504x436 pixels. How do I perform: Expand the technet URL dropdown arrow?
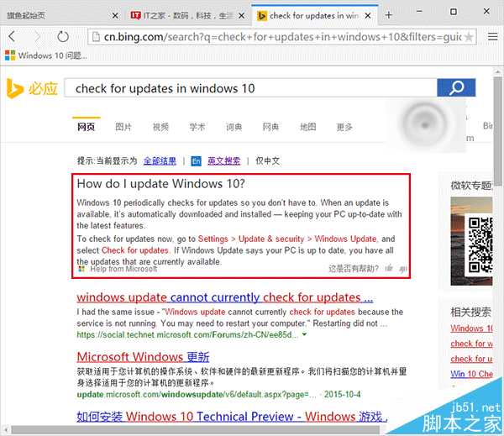click(304, 334)
